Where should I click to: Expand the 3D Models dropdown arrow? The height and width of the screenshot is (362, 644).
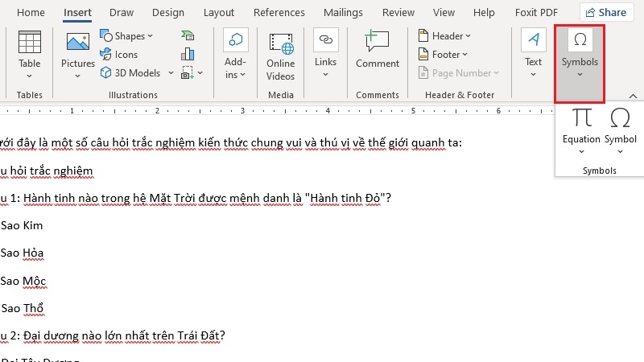171,73
